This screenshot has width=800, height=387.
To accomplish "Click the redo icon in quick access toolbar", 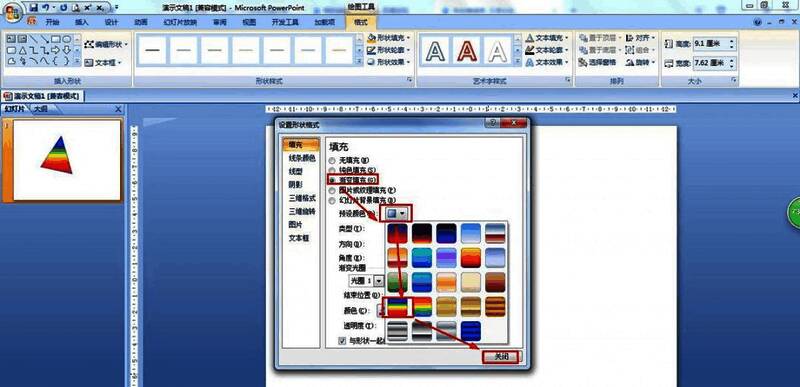I will (x=64, y=8).
